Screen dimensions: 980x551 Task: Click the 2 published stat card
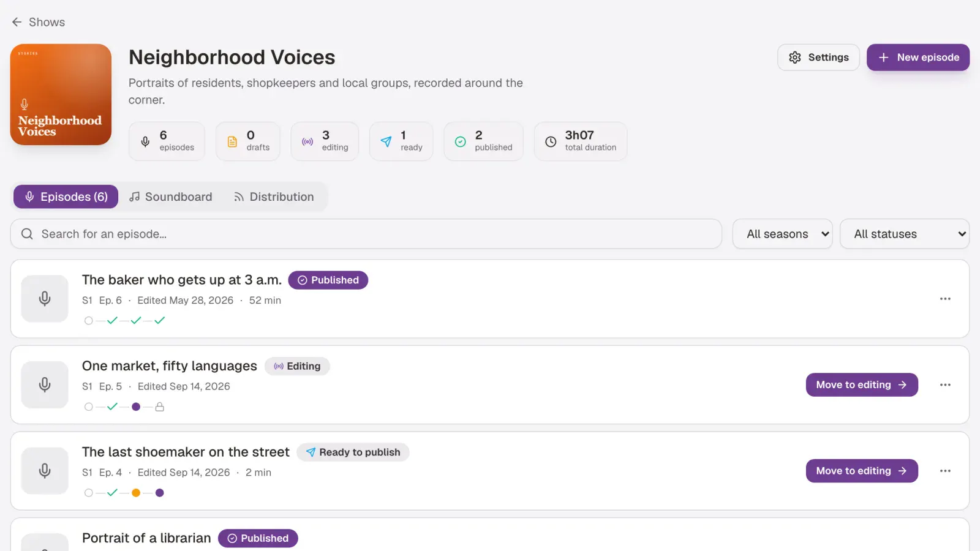click(x=484, y=141)
